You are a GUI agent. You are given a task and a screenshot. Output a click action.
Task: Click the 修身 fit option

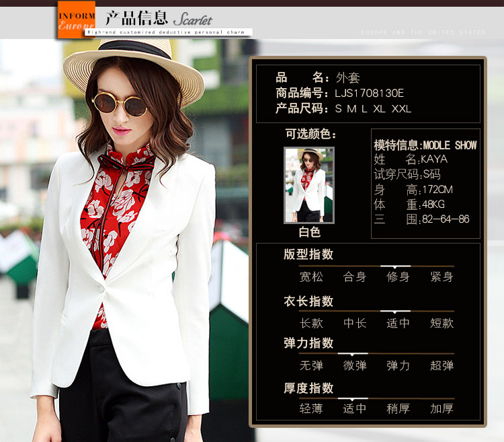pyautogui.click(x=398, y=277)
